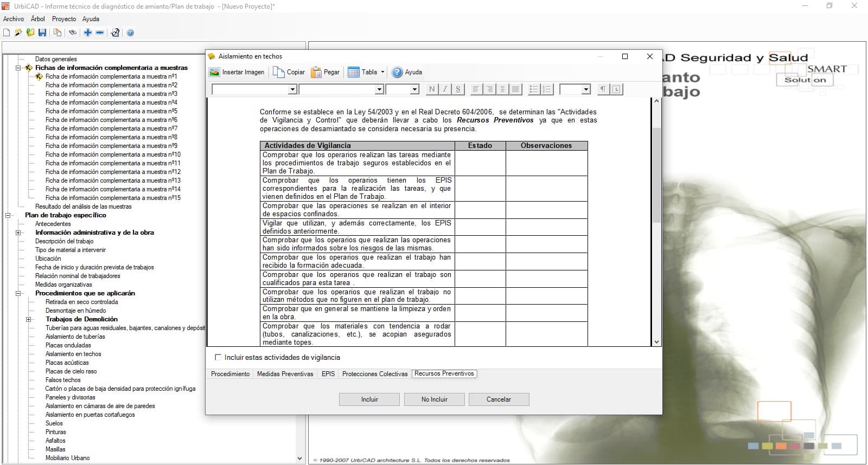This screenshot has width=868, height=465.
Task: Click the tab stop L button
Action: click(x=616, y=89)
